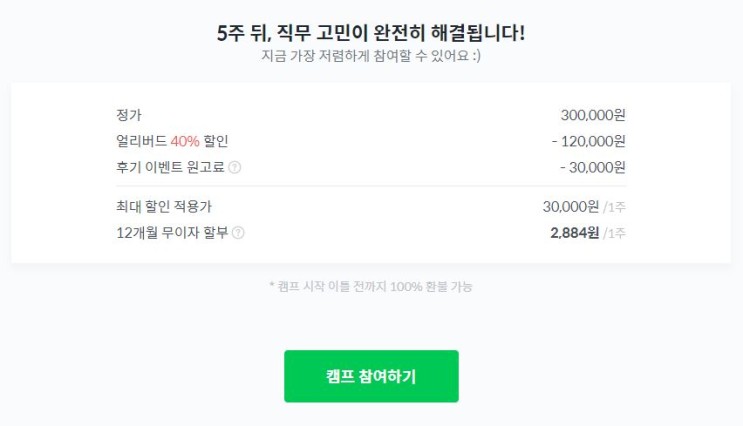Click the 12개월 무이자 할부 label
The image size is (743, 426).
pyautogui.click(x=172, y=232)
